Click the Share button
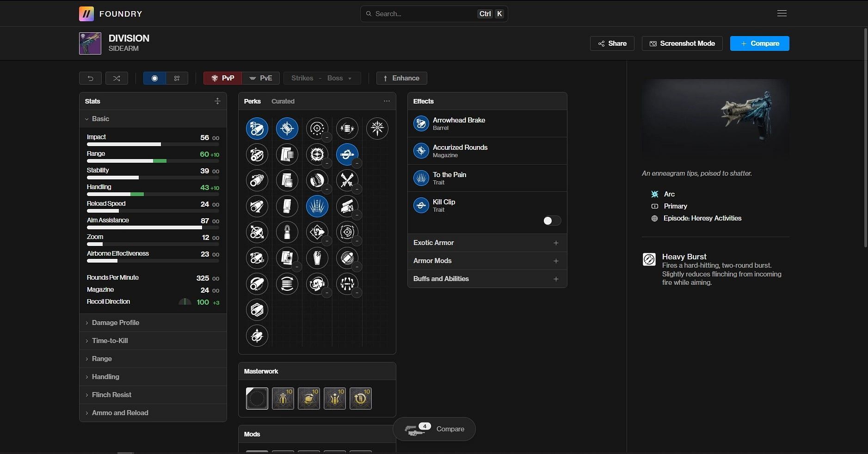This screenshot has width=868, height=454. [x=612, y=43]
